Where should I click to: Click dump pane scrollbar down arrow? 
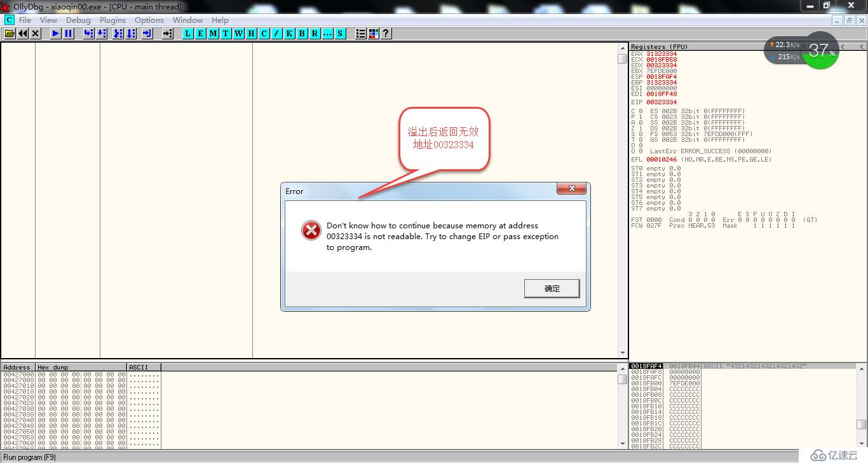623,443
